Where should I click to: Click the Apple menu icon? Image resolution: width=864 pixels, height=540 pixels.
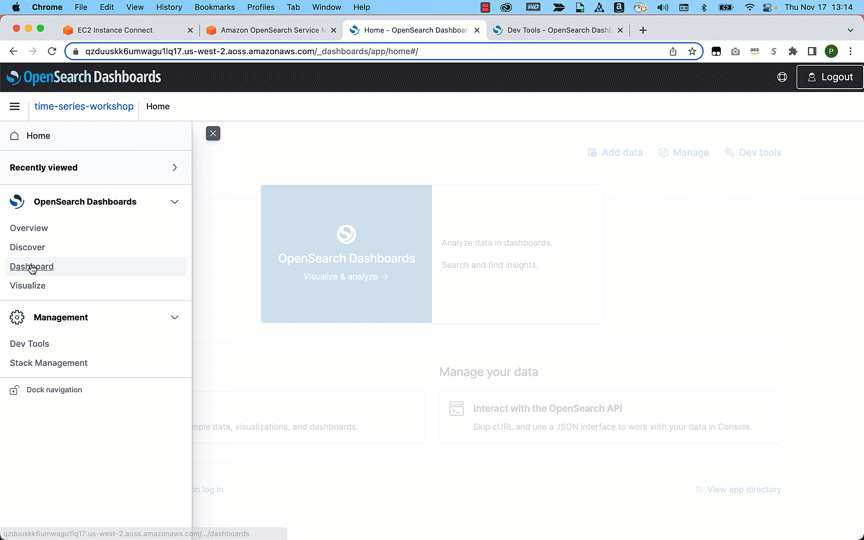[x=16, y=7]
